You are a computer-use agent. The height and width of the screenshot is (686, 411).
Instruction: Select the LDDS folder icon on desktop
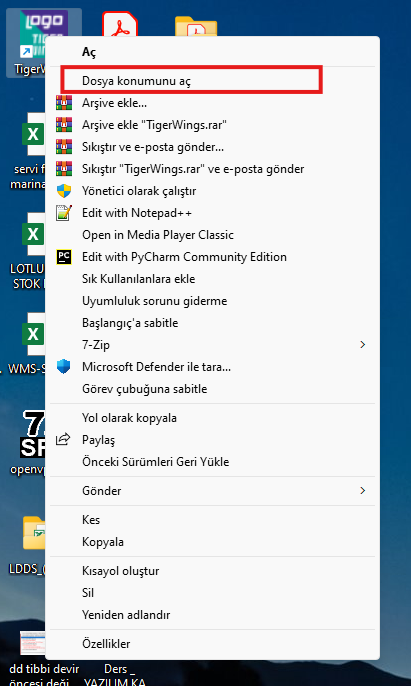[x=34, y=533]
